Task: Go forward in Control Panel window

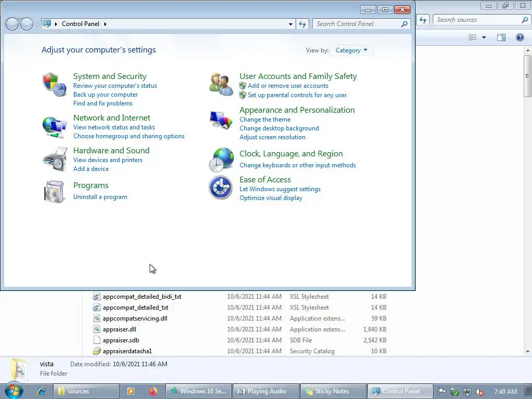Action: (26, 24)
